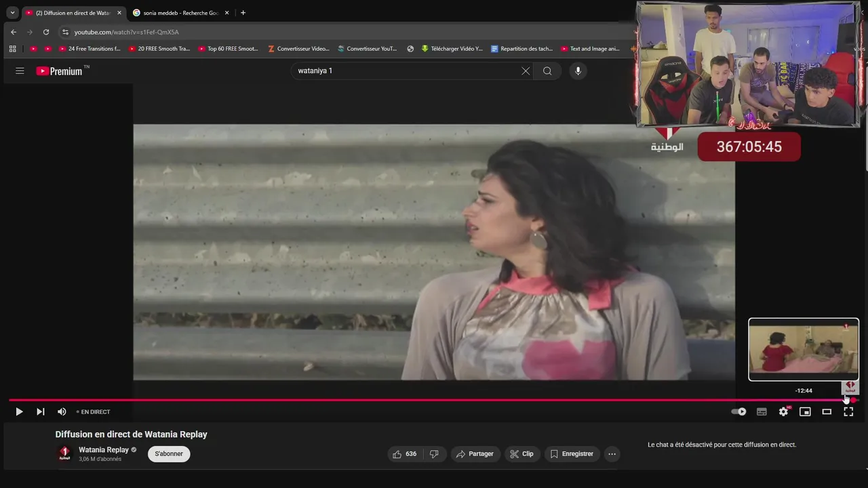The height and width of the screenshot is (488, 868).
Task: Share the video via Partager
Action: tap(475, 454)
